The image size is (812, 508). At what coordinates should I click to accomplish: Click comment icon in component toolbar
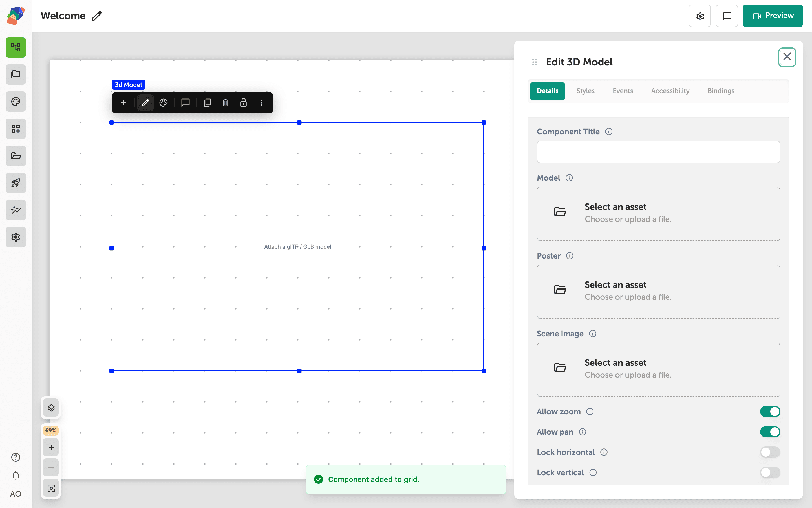click(x=186, y=103)
